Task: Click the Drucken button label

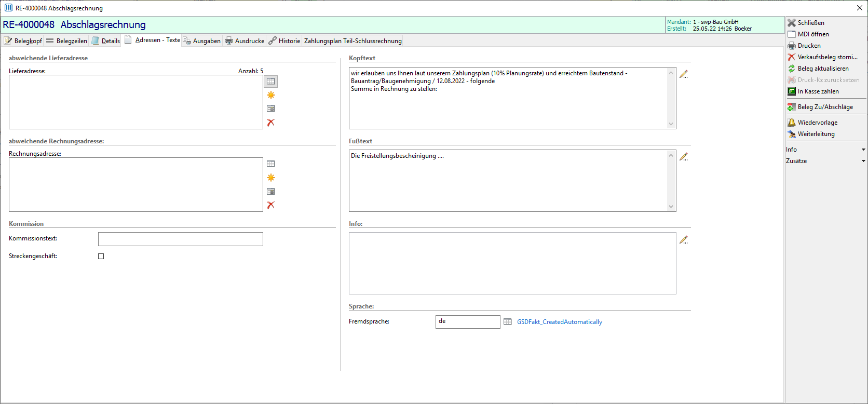Action: (x=809, y=46)
